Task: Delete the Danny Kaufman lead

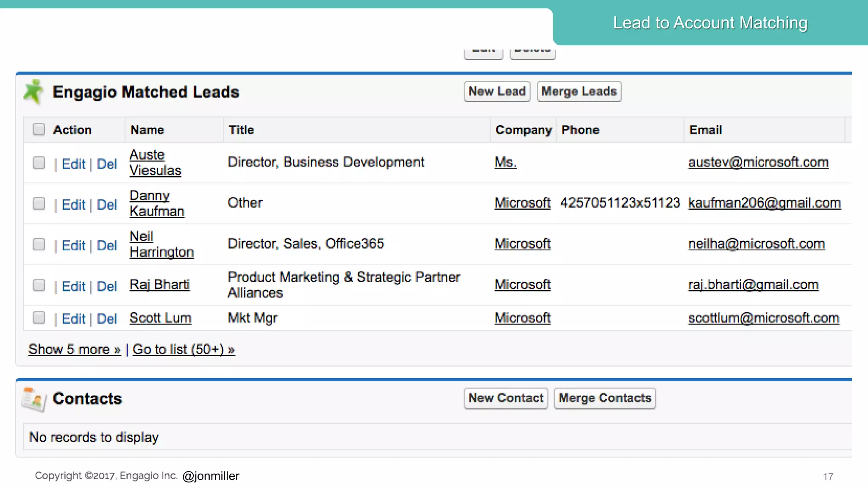Action: [x=107, y=205]
